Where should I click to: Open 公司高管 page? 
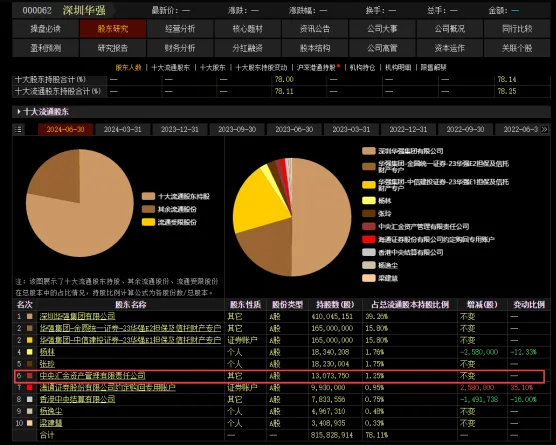click(382, 48)
